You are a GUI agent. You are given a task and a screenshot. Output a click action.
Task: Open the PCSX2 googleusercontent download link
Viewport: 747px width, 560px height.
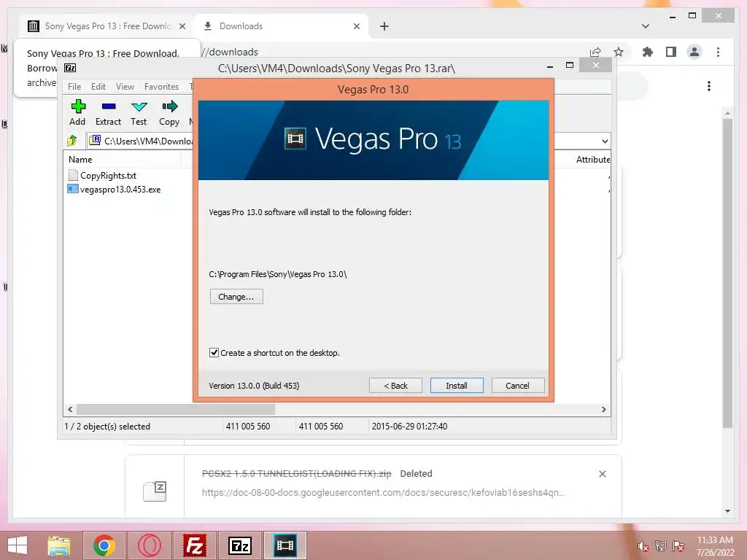(384, 492)
